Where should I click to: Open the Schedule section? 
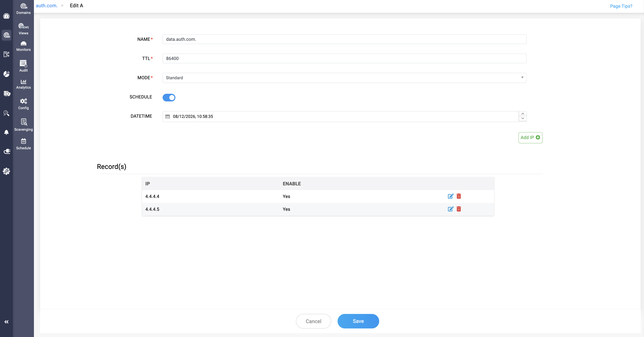click(23, 144)
